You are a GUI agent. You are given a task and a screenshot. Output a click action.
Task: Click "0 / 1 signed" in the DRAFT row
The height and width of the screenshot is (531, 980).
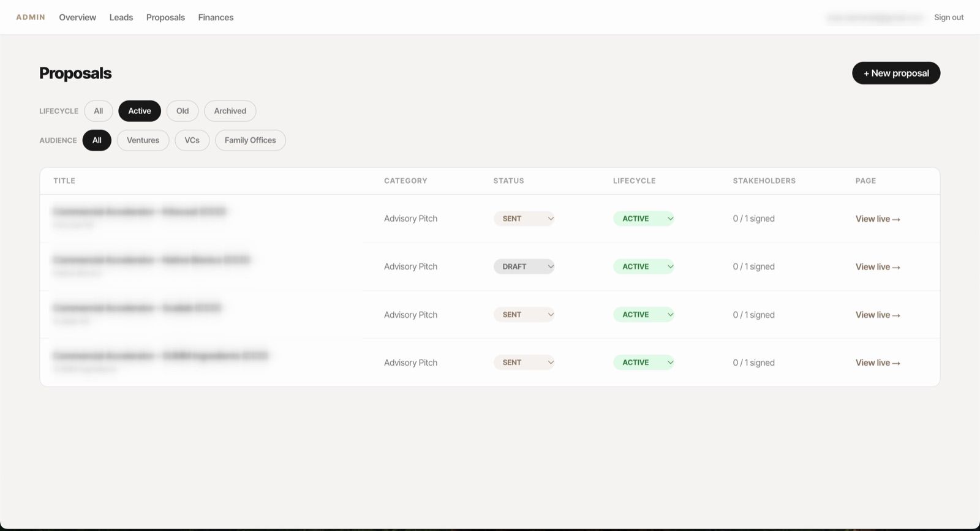(753, 266)
